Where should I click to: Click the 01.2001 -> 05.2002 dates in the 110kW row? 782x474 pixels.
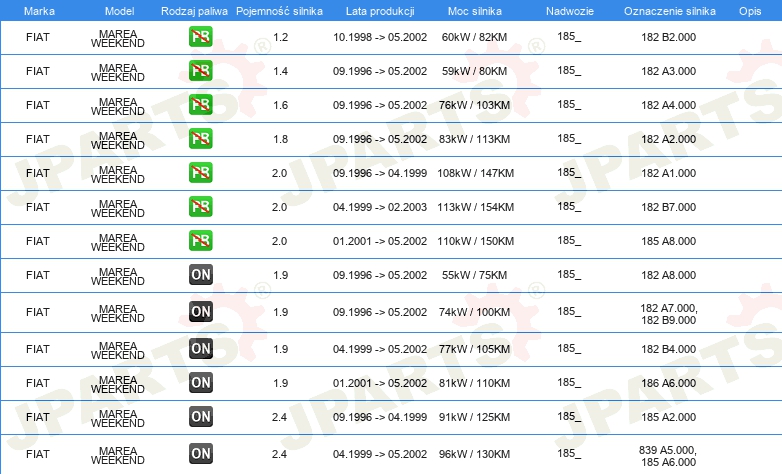[x=380, y=241]
